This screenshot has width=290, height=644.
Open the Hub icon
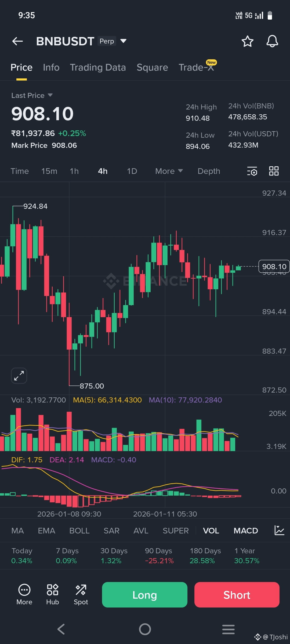tap(53, 594)
